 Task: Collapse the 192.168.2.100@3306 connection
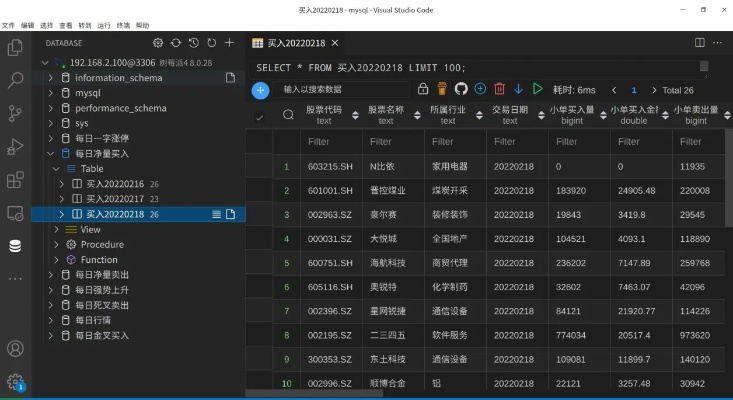(x=45, y=63)
